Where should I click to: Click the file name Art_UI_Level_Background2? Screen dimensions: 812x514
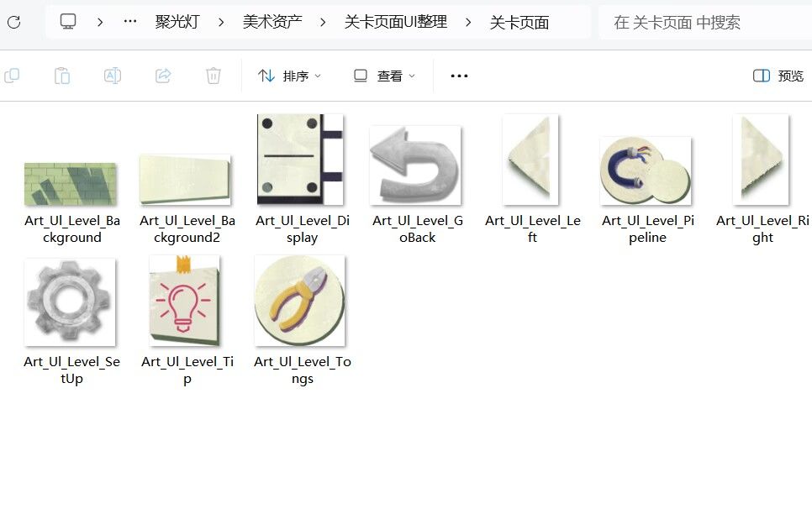(x=187, y=228)
